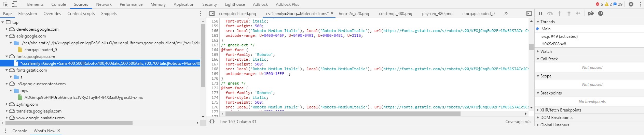
Task: Switch to the Application panel
Action: (184, 4)
